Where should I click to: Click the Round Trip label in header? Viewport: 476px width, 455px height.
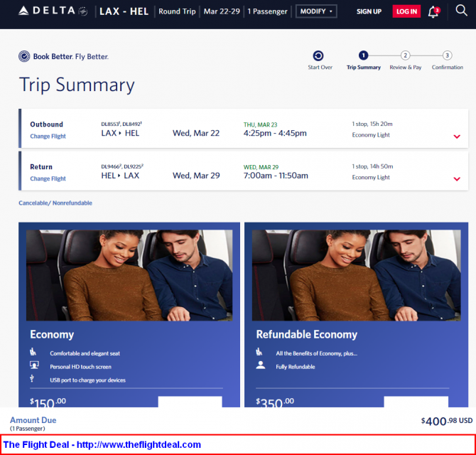[177, 11]
